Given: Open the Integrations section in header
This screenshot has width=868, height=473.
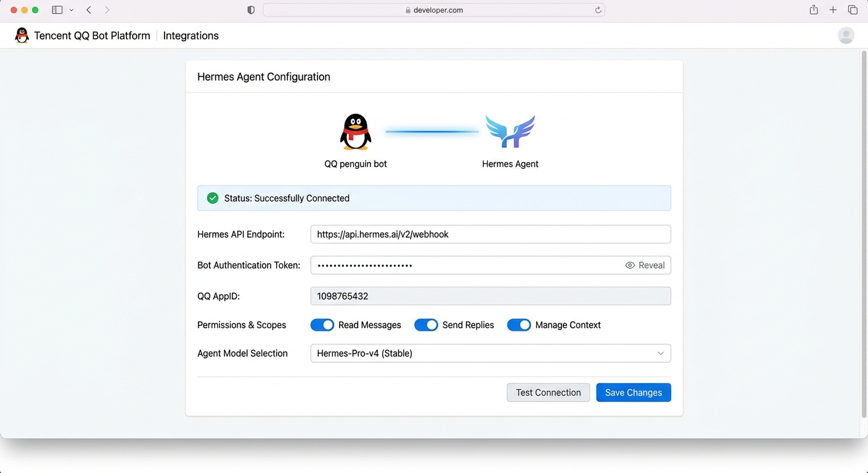Looking at the screenshot, I should [191, 36].
